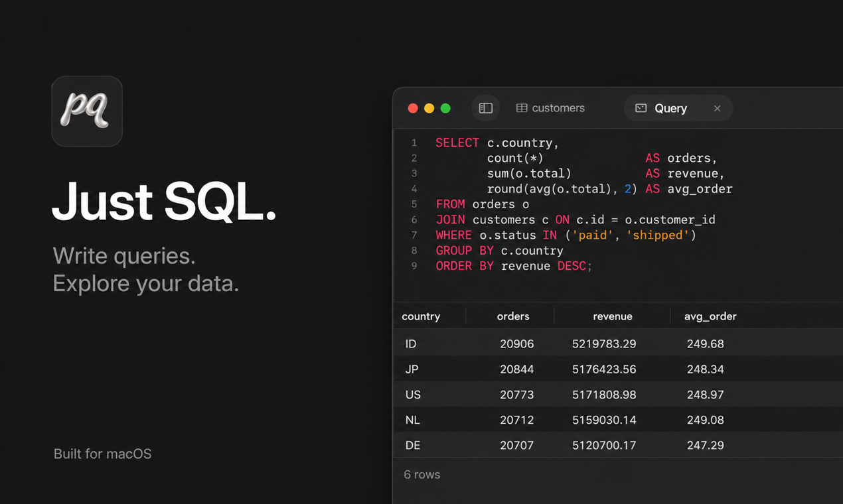Click the revenue value 5120700.17

604,445
